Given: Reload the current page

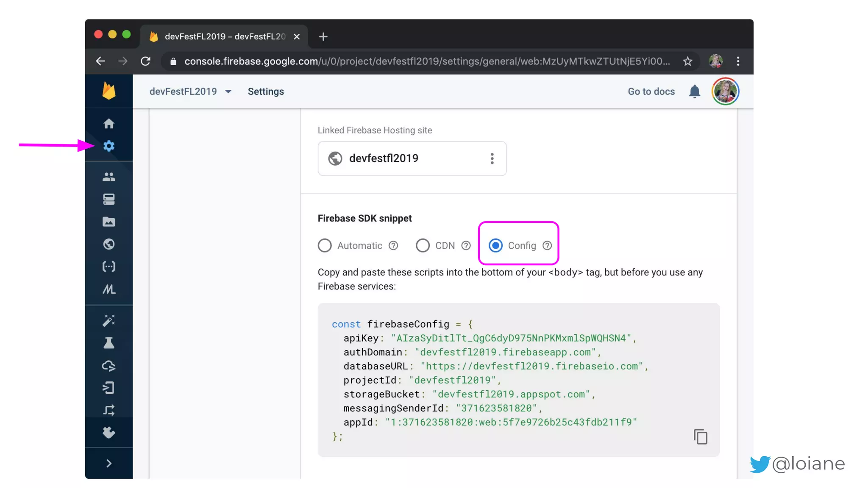Looking at the screenshot, I should tap(145, 61).
